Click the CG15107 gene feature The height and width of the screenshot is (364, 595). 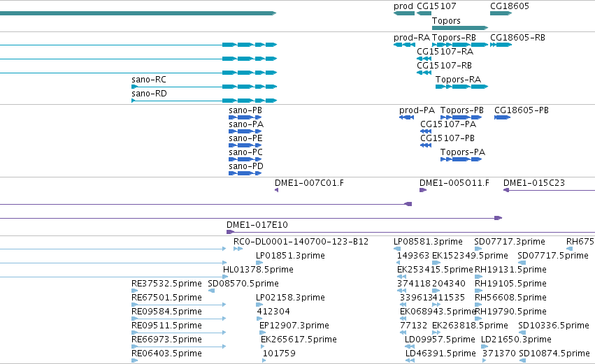(x=424, y=13)
